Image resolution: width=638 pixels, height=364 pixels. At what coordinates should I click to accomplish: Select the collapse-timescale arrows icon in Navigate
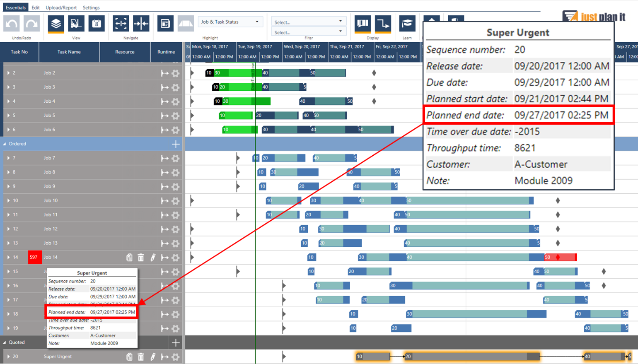tap(140, 24)
